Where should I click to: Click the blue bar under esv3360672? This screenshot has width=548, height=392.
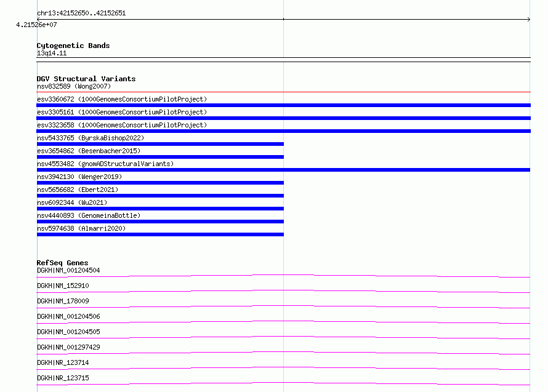283,105
